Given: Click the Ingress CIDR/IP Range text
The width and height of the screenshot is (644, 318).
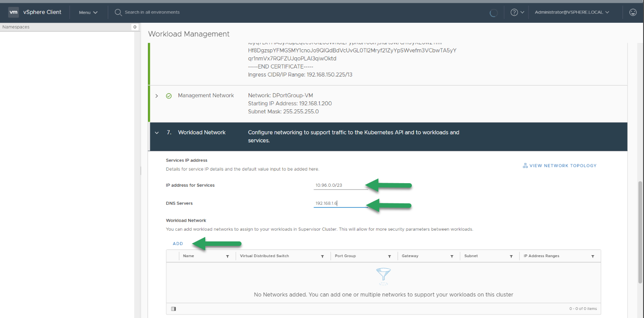Looking at the screenshot, I should pos(300,75).
